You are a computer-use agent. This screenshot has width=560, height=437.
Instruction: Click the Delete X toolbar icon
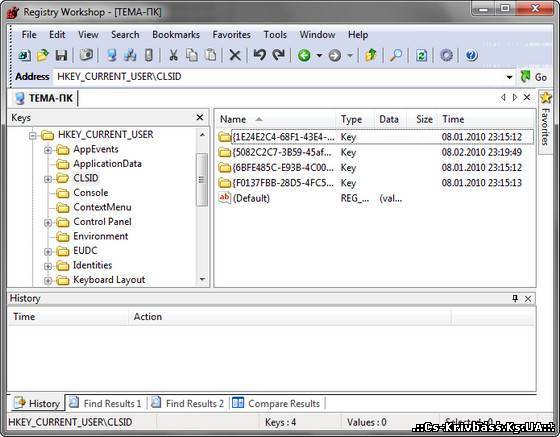tap(235, 55)
